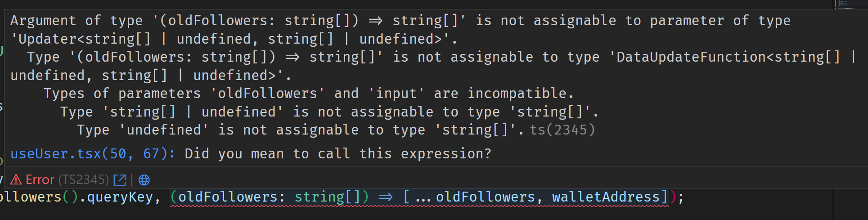This screenshot has width=868, height=220.
Task: Click the red Error warning triangle icon
Action: pos(16,180)
